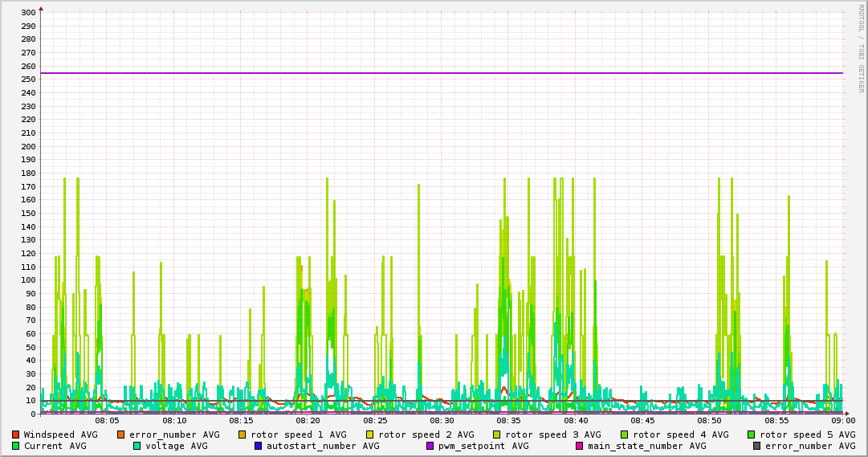The image size is (868, 457).
Task: Click the teal voltage AVG legend swatch
Action: pos(137,446)
